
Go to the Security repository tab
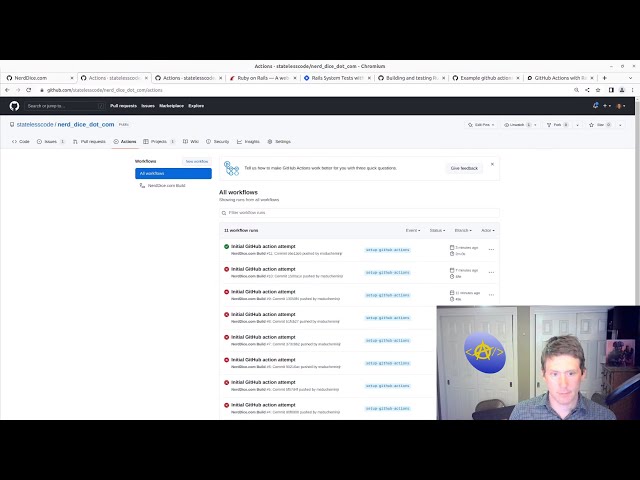(x=218, y=142)
